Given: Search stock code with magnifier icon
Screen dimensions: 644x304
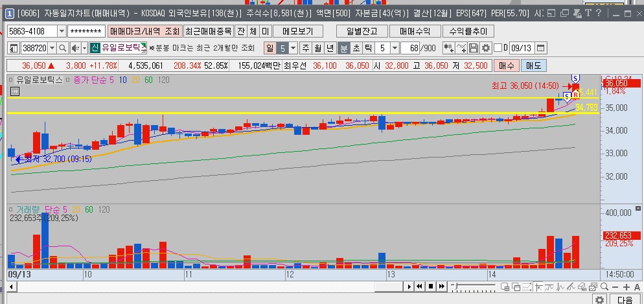Looking at the screenshot, I should [x=63, y=48].
